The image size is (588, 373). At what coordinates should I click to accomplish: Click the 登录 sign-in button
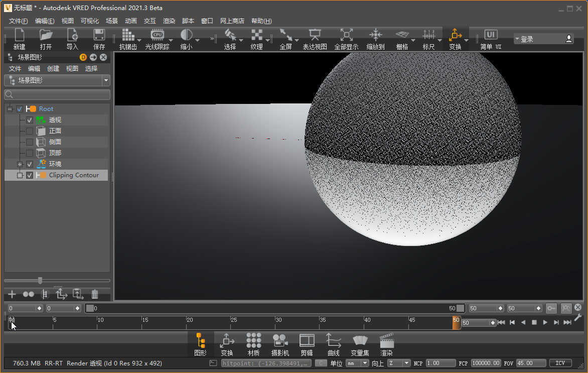tap(544, 39)
